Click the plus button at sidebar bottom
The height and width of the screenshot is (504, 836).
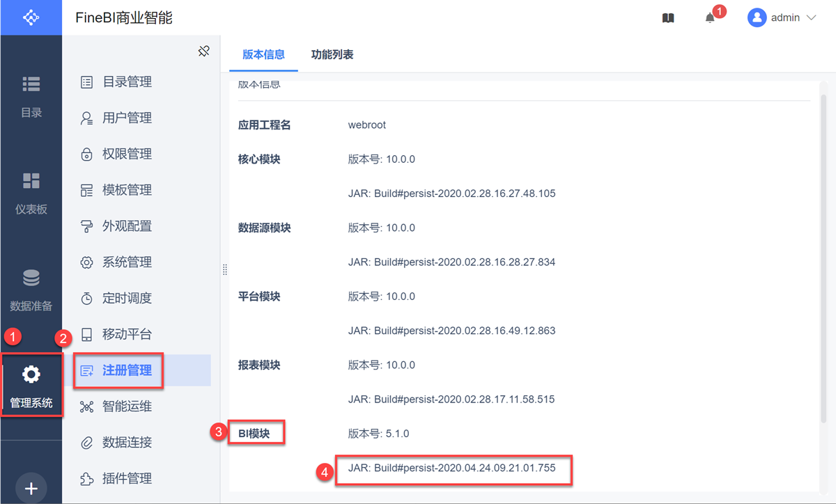[x=31, y=489]
